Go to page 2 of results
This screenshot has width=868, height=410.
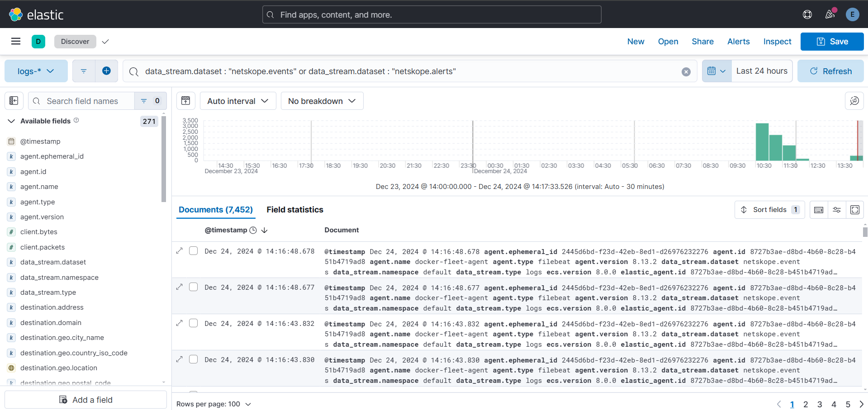pos(806,405)
